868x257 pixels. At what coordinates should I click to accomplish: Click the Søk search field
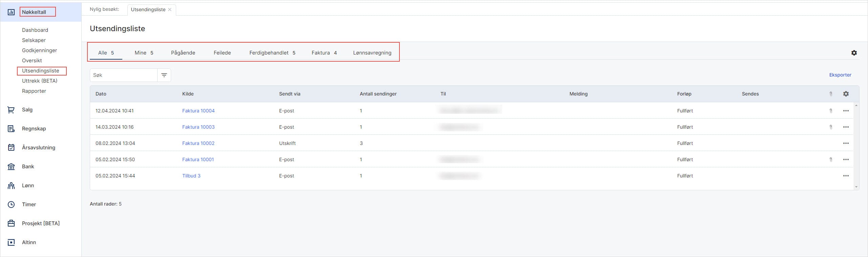[x=124, y=75]
